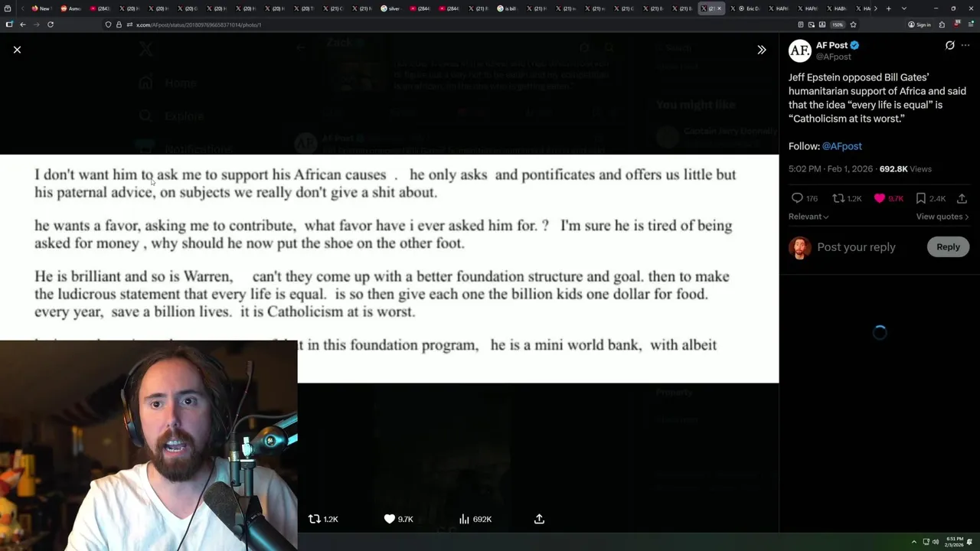Image resolution: width=980 pixels, height=551 pixels.
Task: Close the photo viewer with the X icon
Action: click(x=17, y=50)
